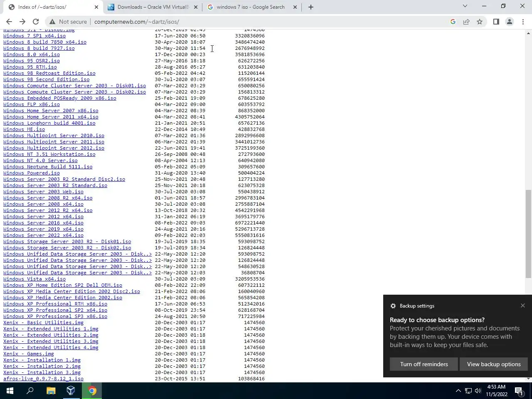Reload the current page
This screenshot has width=532, height=399.
coord(36,22)
